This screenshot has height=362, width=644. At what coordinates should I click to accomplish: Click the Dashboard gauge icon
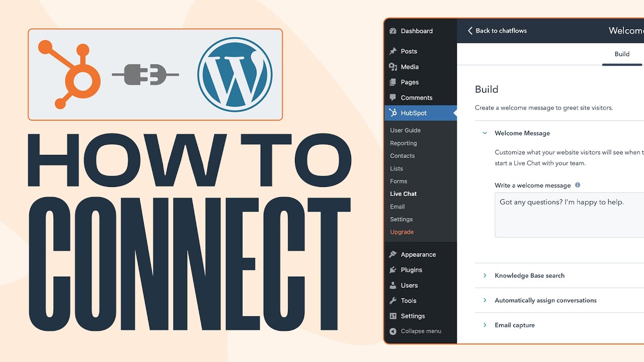(393, 31)
